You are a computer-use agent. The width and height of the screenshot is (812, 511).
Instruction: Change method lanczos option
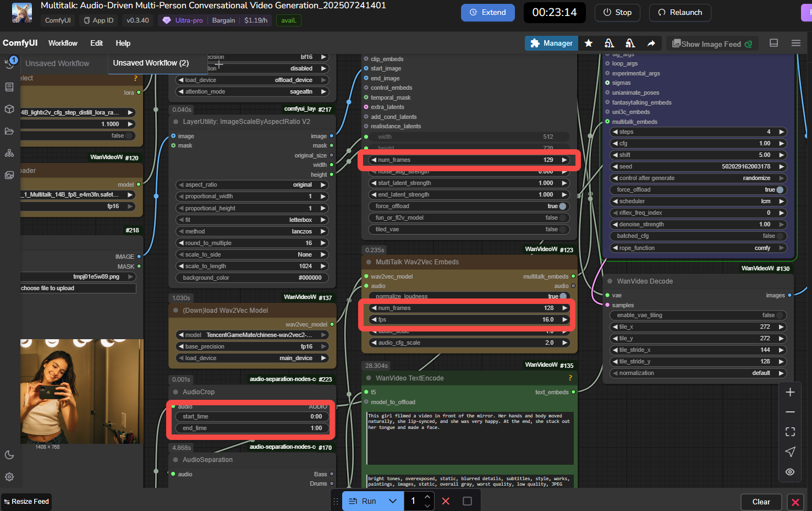253,231
